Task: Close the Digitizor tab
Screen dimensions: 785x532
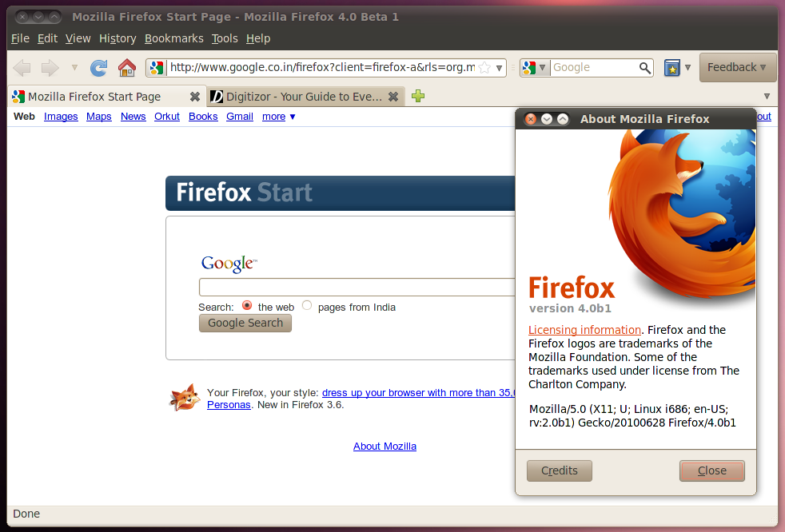Action: 392,97
